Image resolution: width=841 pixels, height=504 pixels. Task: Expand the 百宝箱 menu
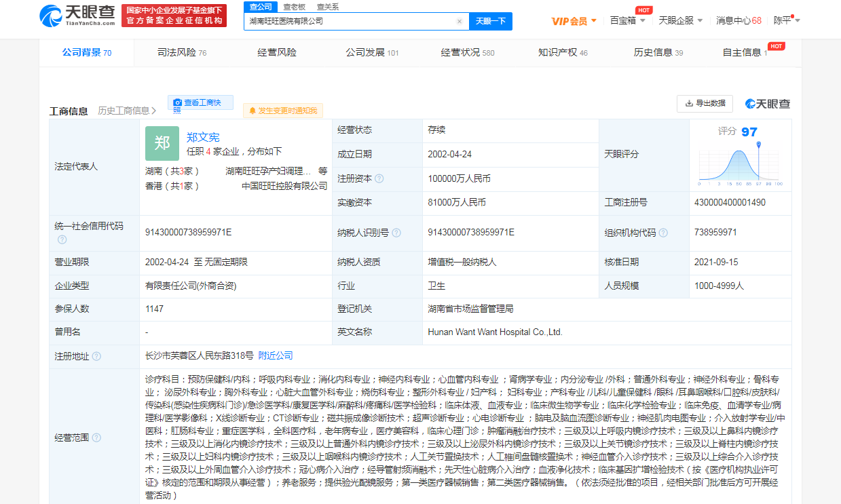tap(628, 20)
